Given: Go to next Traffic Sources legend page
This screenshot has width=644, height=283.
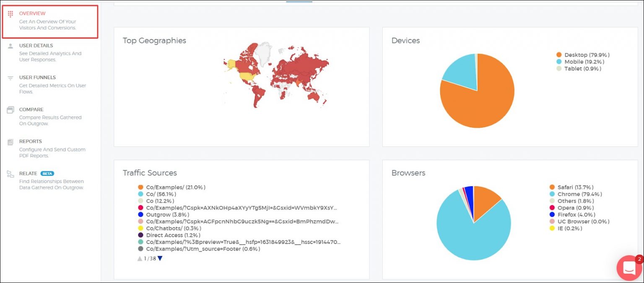Looking at the screenshot, I should 160,258.
